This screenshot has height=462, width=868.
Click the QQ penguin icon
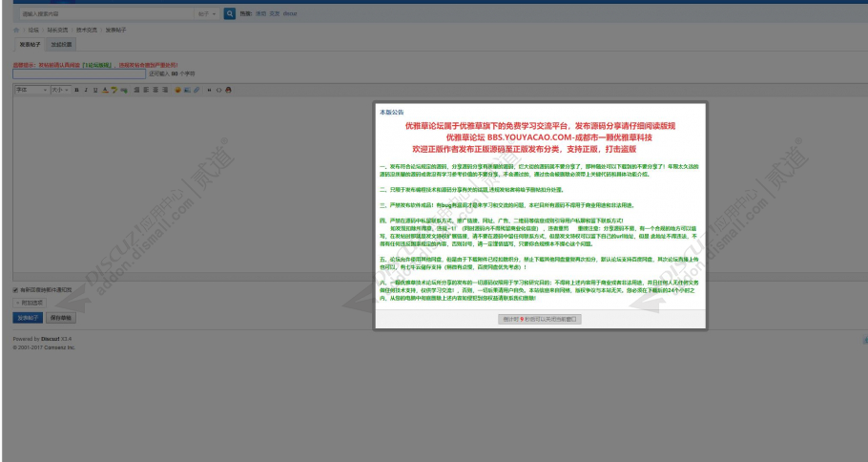point(228,90)
